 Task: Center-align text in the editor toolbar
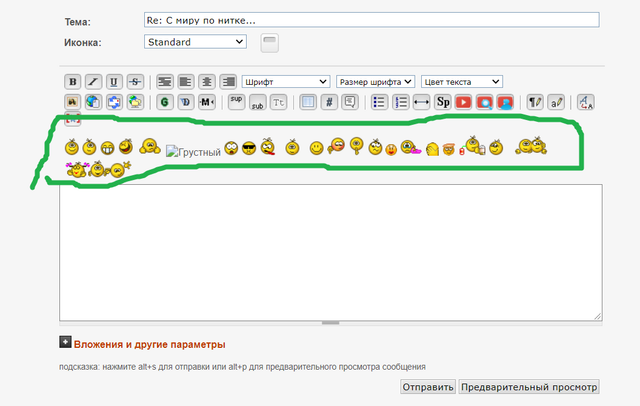click(x=207, y=82)
